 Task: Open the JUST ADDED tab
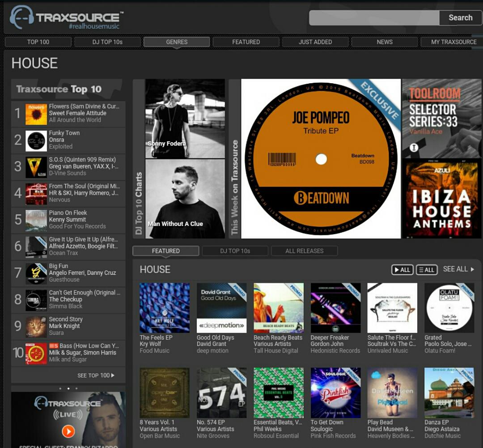pyautogui.click(x=315, y=42)
